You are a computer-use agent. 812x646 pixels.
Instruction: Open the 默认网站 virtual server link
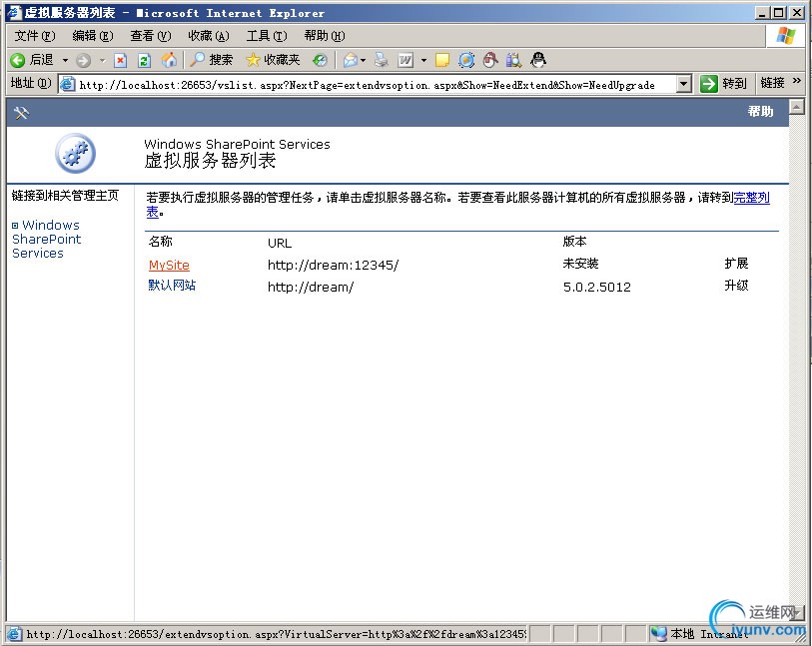point(172,286)
